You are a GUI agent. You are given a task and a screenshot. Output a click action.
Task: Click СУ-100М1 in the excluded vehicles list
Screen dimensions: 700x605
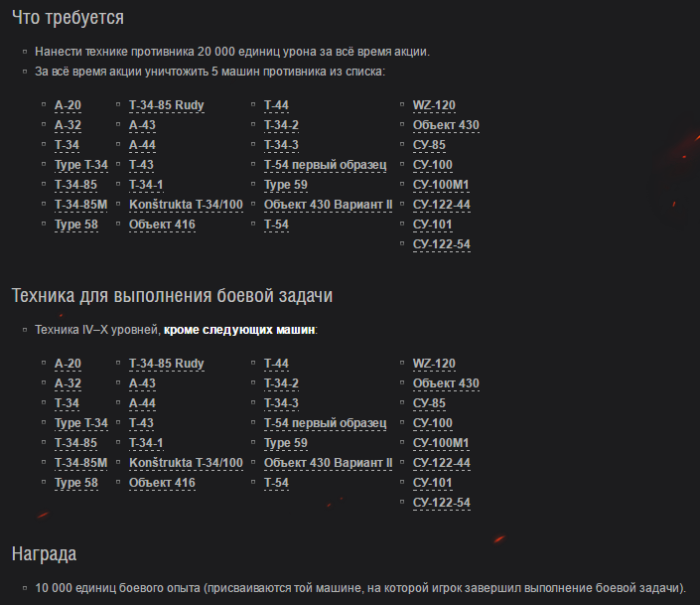(x=441, y=443)
